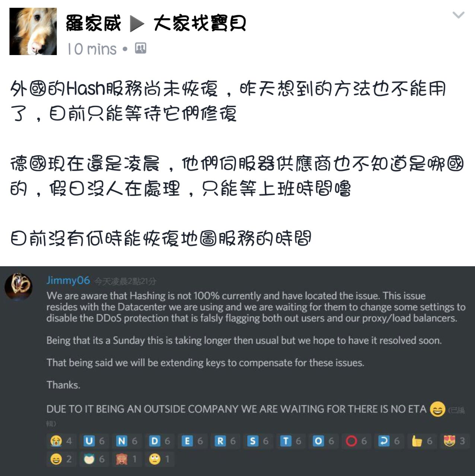Click the letter R reaction emoji
This screenshot has height=476, width=475.
(220, 441)
